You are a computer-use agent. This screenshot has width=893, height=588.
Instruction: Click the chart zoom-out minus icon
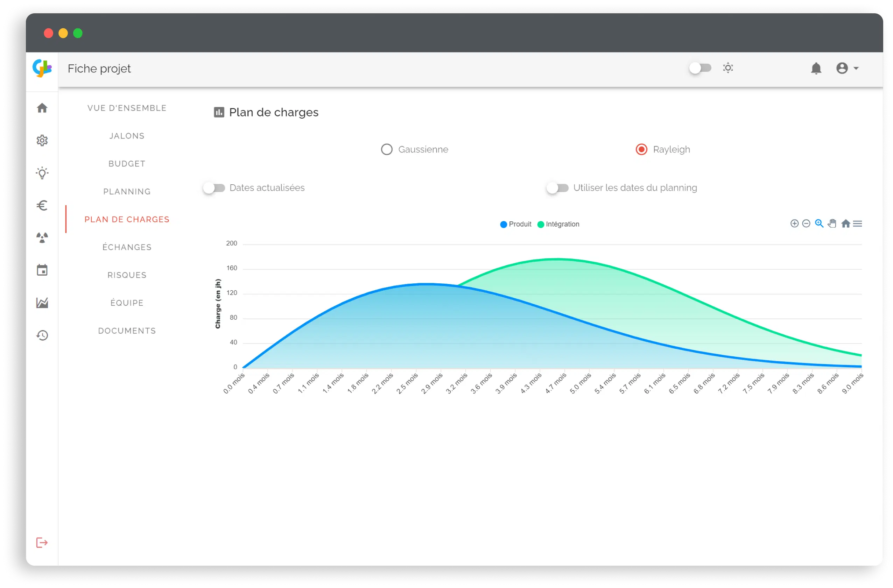coord(806,224)
